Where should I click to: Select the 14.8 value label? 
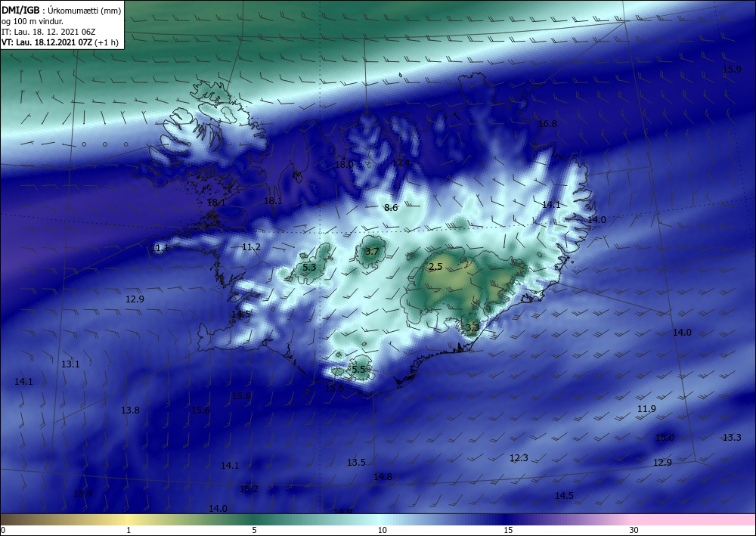pyautogui.click(x=383, y=477)
